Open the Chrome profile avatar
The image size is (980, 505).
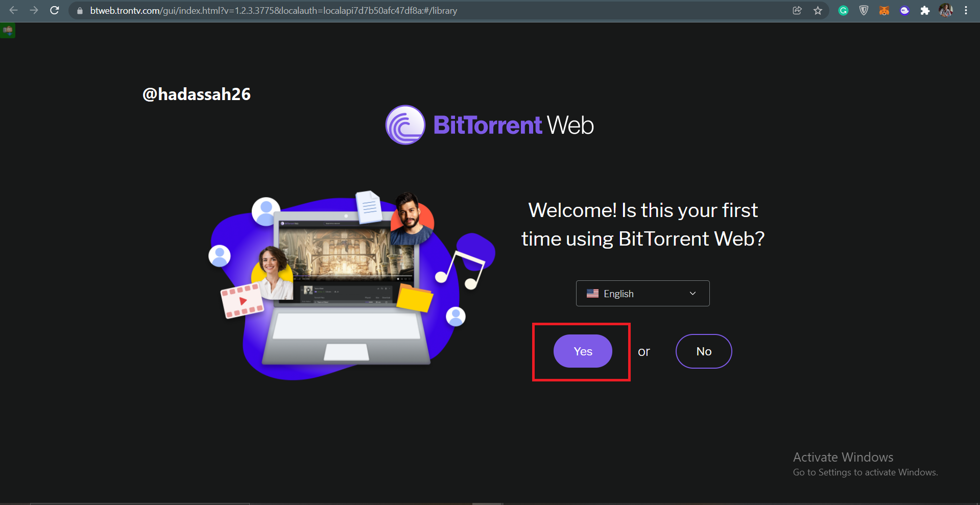[946, 10]
